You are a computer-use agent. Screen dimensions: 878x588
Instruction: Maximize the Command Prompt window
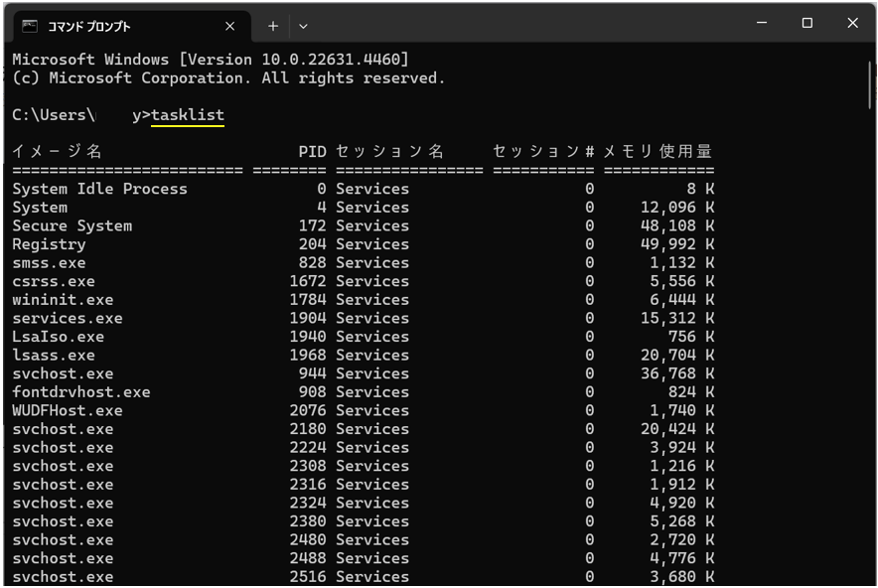tap(806, 22)
